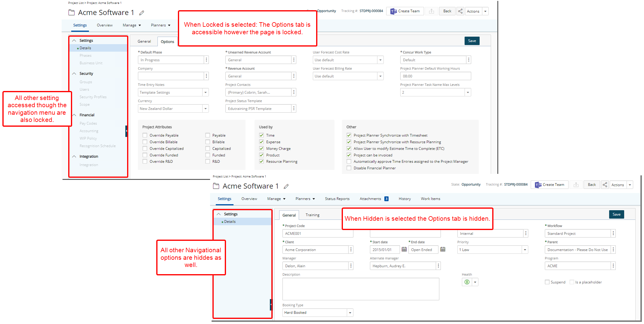The width and height of the screenshot is (644, 324).
Task: Click Create Team in the top window
Action: pos(405,11)
